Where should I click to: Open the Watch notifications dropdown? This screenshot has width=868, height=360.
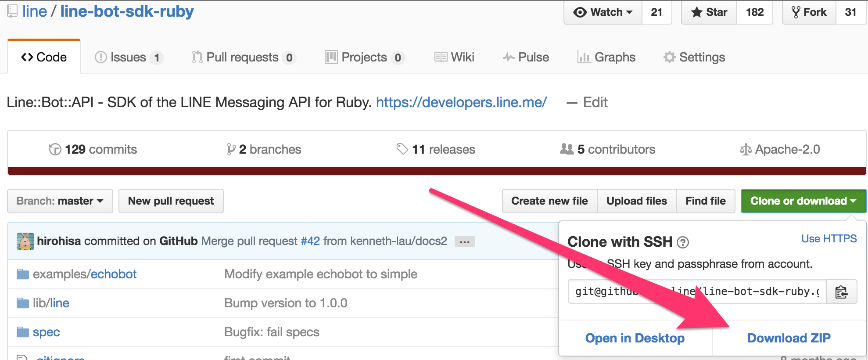tap(603, 12)
